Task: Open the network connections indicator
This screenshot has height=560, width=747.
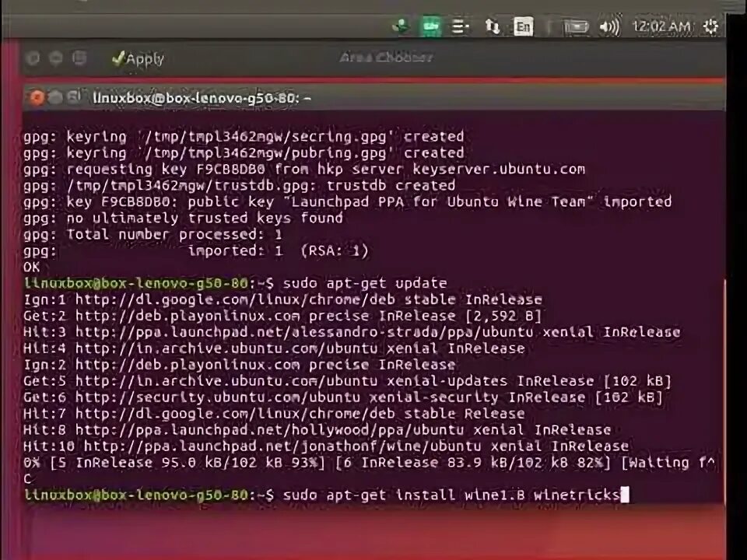Action: tap(492, 26)
